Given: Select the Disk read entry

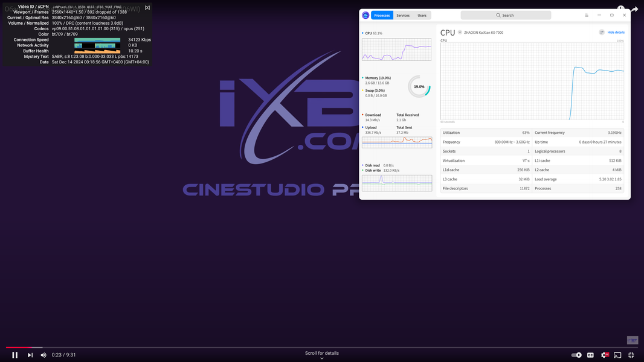Looking at the screenshot, I should pyautogui.click(x=378, y=166).
